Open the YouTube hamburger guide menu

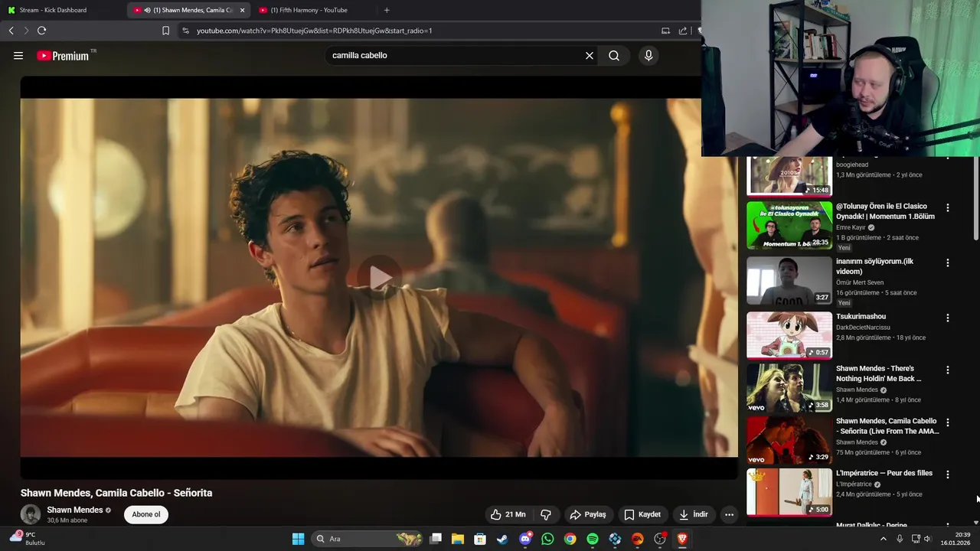point(18,55)
